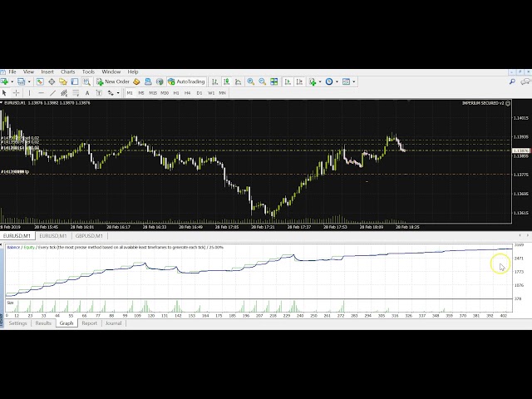Select the arrow cursor tool
This screenshot has width=532, height=399.
click(x=6, y=93)
